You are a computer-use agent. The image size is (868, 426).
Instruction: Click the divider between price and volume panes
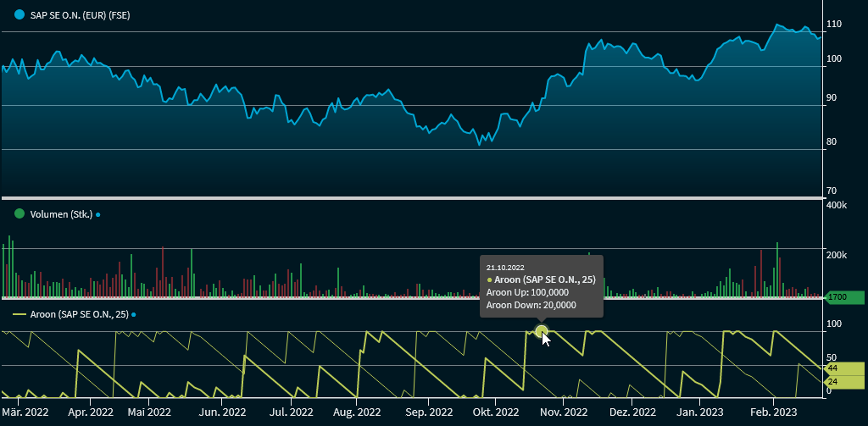pos(411,198)
